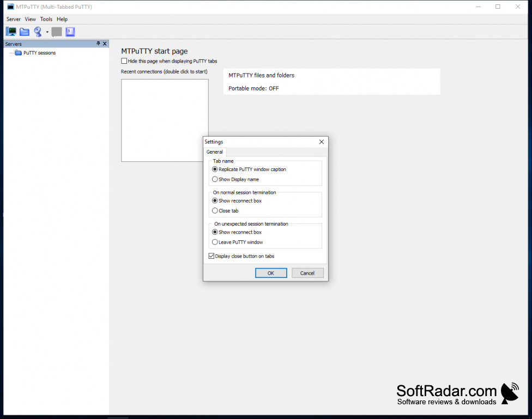The width and height of the screenshot is (532, 419).
Task: Click the MTPuTTY files and folders text
Action: click(x=261, y=75)
